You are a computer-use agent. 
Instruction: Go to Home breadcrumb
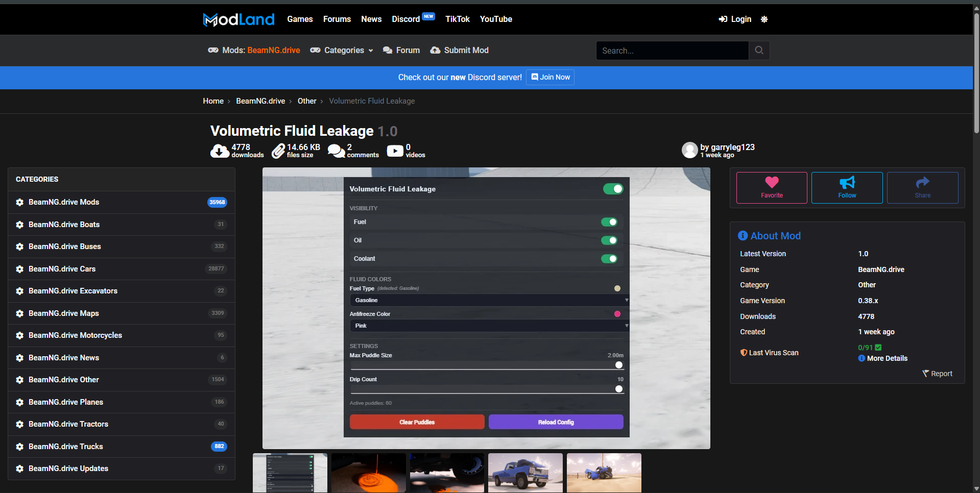point(213,101)
